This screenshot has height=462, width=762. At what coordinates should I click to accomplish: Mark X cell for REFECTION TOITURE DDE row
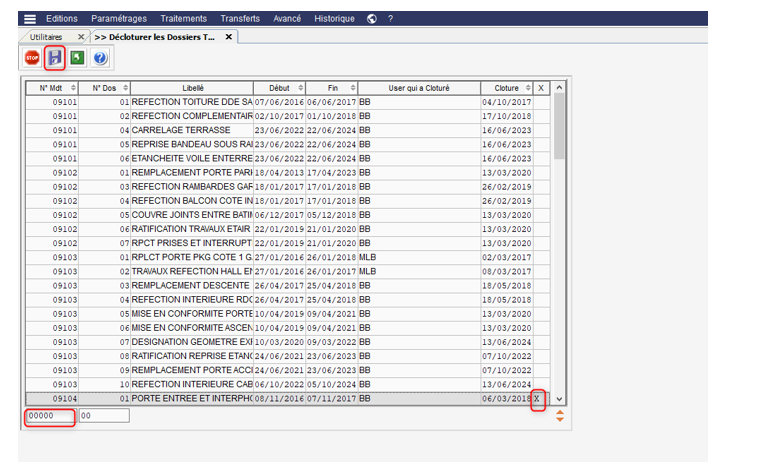(x=541, y=102)
